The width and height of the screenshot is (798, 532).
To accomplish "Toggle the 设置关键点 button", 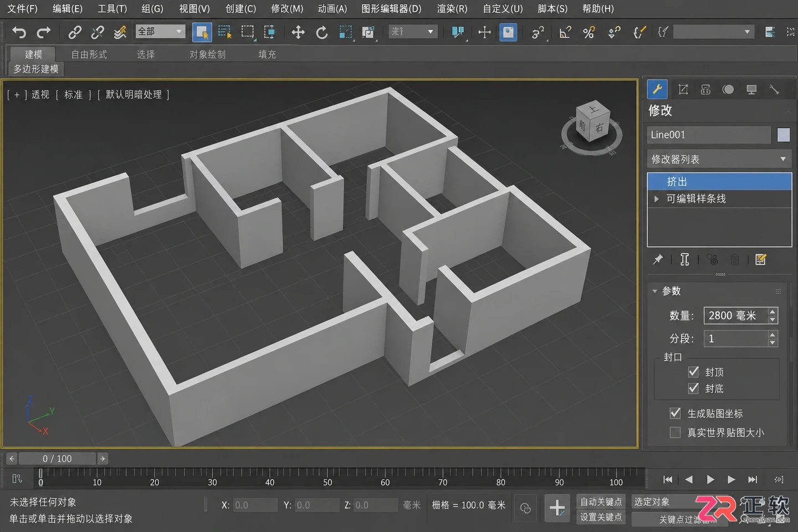I will 601,517.
